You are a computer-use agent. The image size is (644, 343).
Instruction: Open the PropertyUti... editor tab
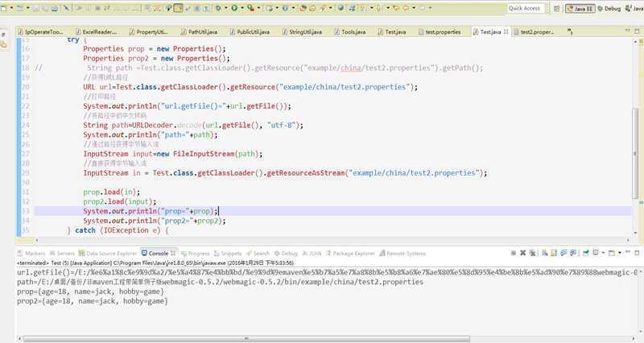(148, 31)
